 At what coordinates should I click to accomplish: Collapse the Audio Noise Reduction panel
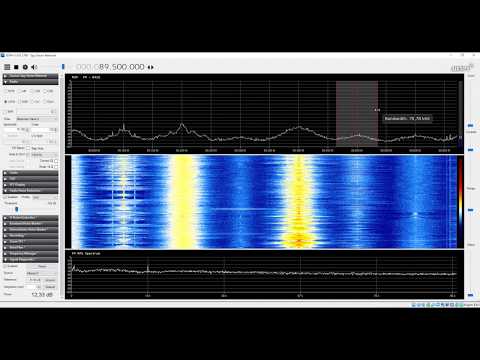[30, 191]
